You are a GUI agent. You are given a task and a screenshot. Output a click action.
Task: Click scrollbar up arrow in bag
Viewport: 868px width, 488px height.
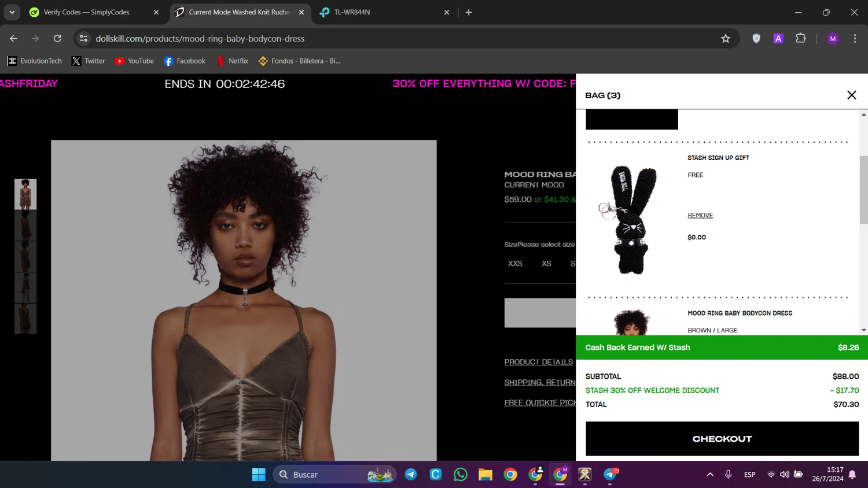pyautogui.click(x=863, y=114)
